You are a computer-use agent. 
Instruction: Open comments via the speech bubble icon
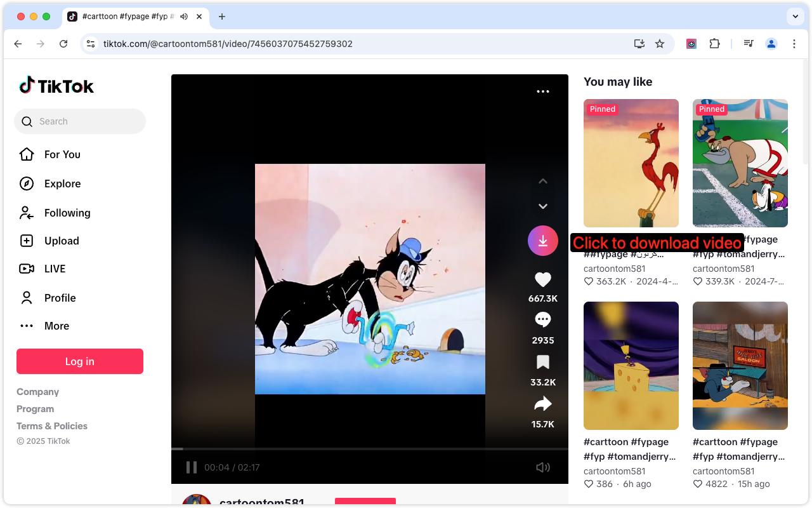(543, 319)
